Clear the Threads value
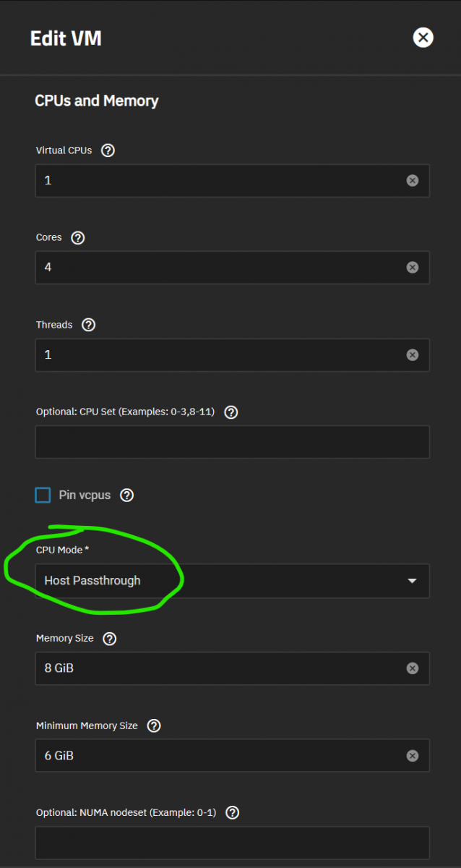Viewport: 461px width, 868px height. (x=413, y=354)
